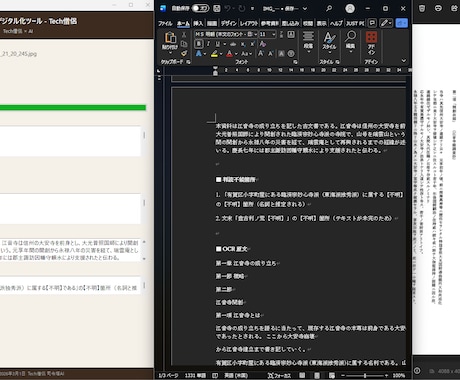This screenshot has height=380, width=460.
Task: Click the Undo arrow icon in Word
Action: pyautogui.click(x=227, y=8)
